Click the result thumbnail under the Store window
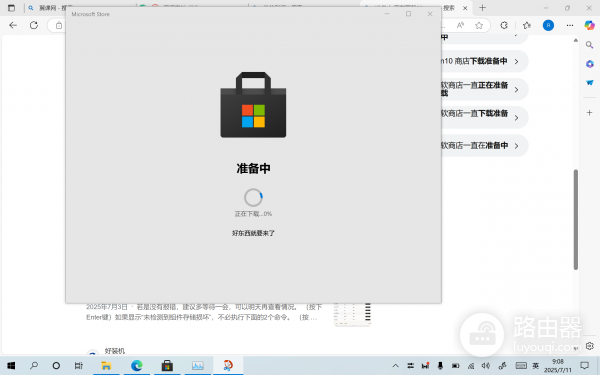600x375 pixels. coord(352,315)
